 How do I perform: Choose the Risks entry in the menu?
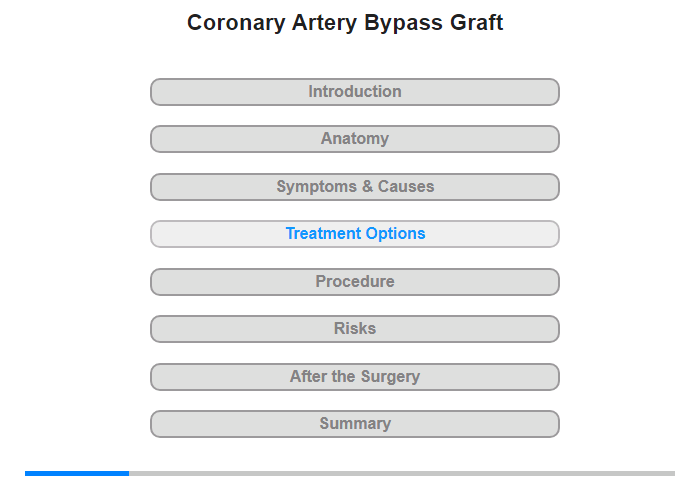click(355, 329)
